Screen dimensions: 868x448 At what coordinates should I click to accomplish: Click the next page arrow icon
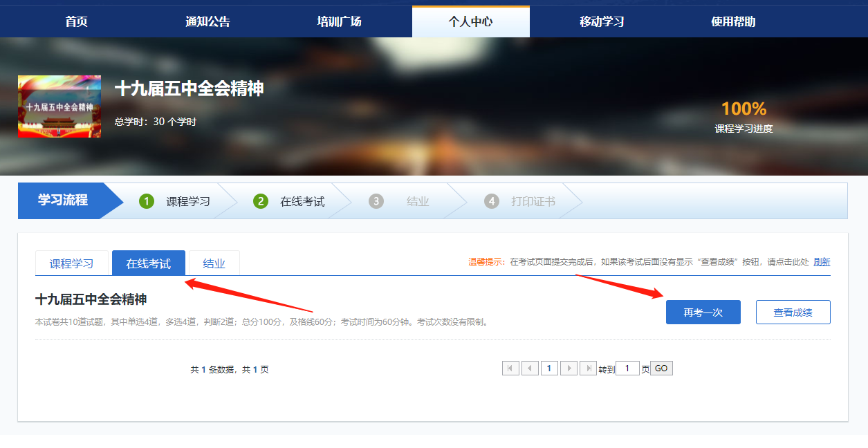tap(569, 368)
